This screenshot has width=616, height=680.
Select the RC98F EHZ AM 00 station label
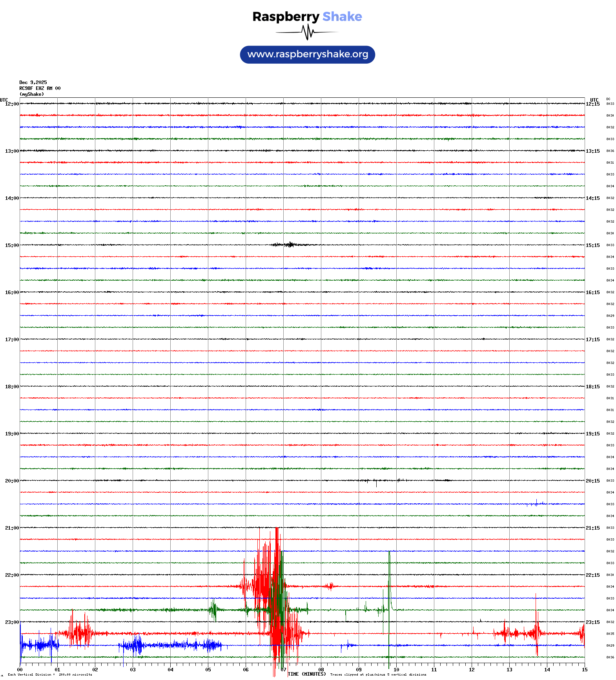point(40,88)
